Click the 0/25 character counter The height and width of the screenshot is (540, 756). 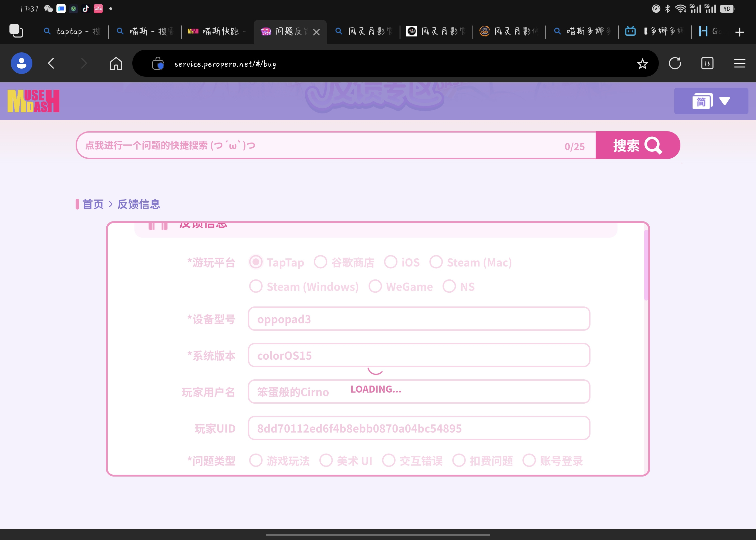575,146
